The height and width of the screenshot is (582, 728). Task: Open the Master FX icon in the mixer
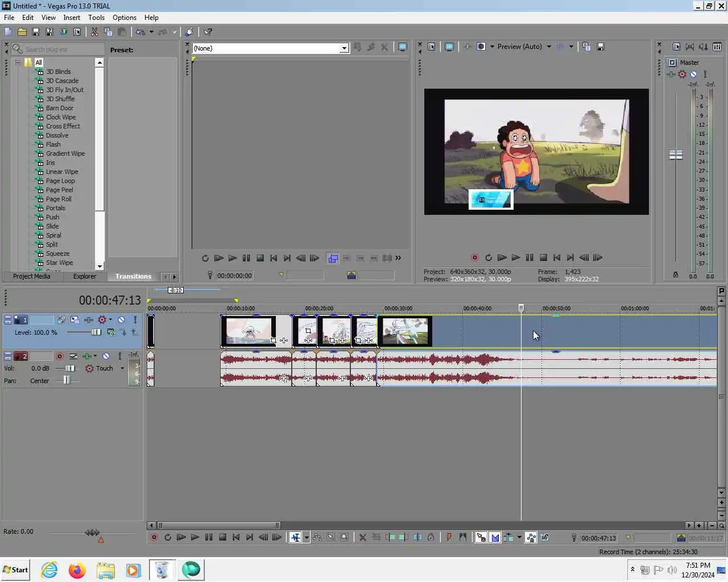point(671,74)
